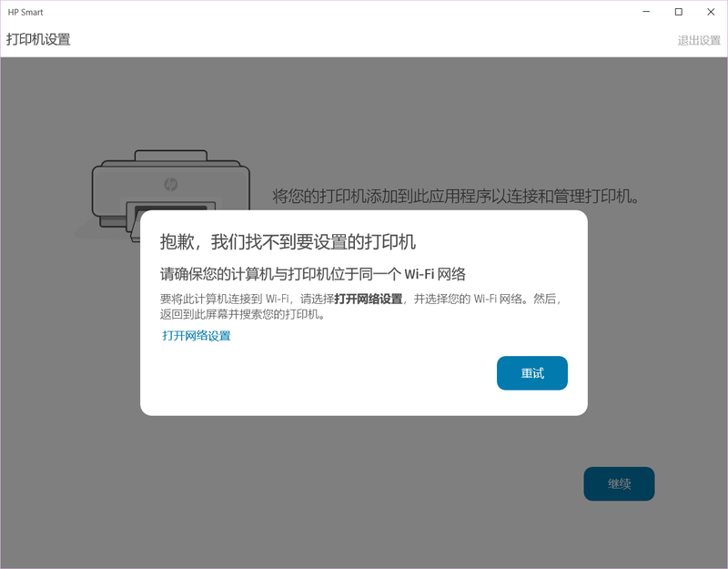The width and height of the screenshot is (728, 569).
Task: Click the 重试 retry button
Action: click(x=531, y=373)
